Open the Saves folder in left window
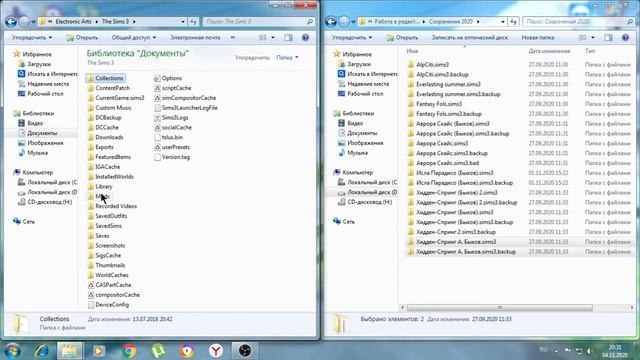640x360 pixels. [98, 236]
